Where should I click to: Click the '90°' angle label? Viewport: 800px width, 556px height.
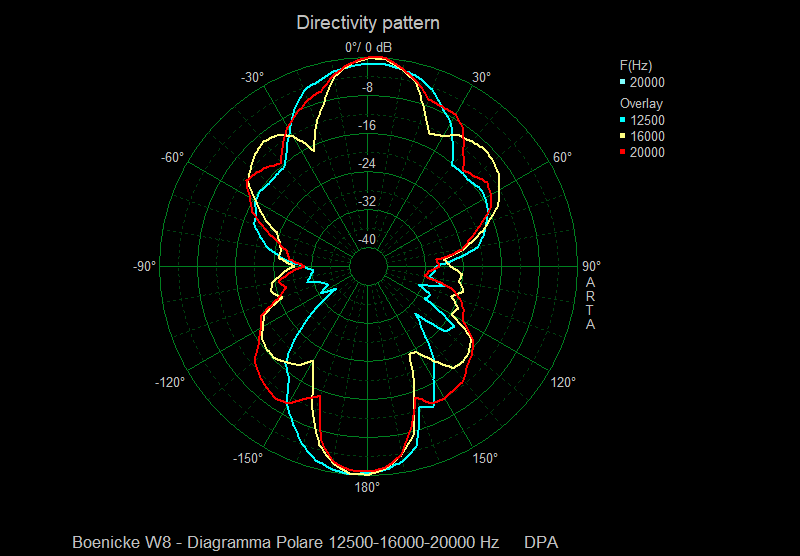[x=591, y=266]
